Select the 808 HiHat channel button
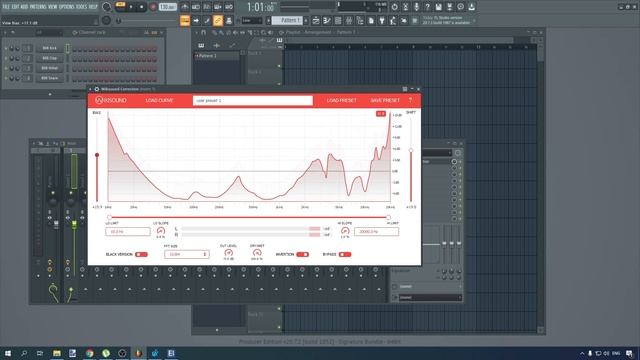 49,68
